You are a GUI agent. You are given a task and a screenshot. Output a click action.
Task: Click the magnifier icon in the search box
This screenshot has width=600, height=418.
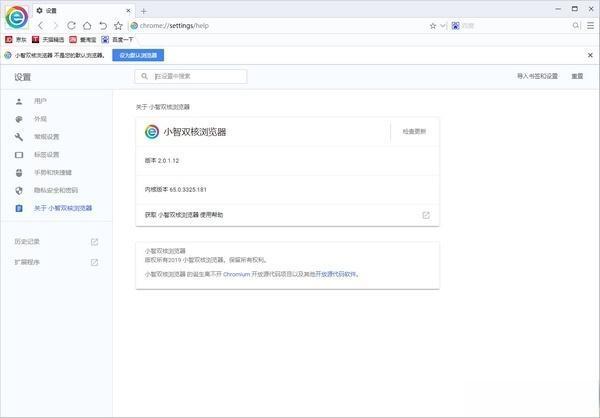576,26
